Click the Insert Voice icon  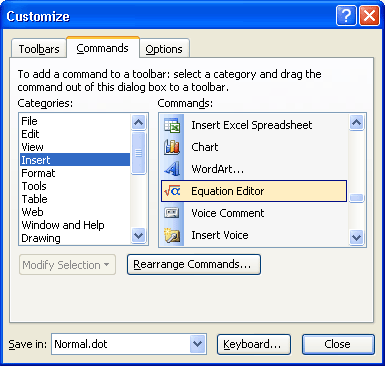[x=172, y=235]
